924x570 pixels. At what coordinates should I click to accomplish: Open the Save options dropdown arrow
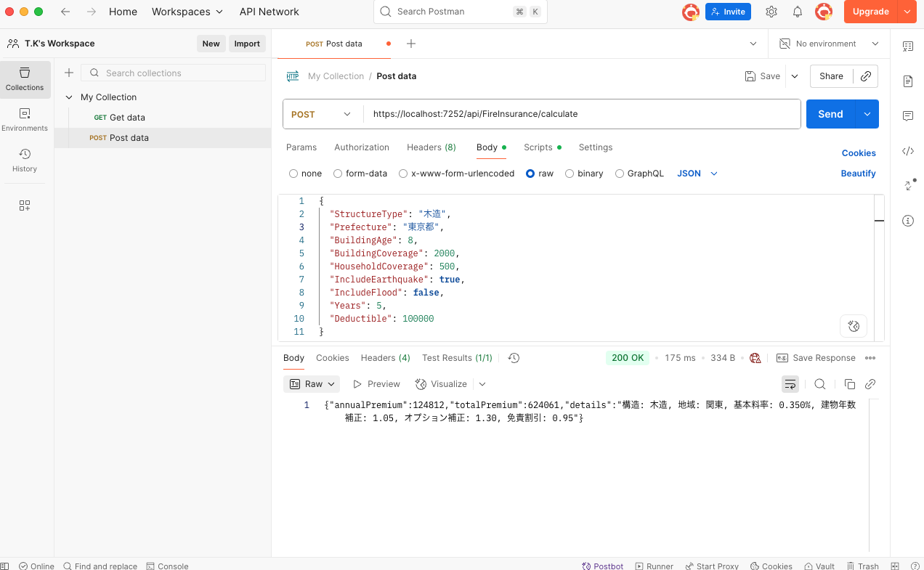click(x=794, y=76)
